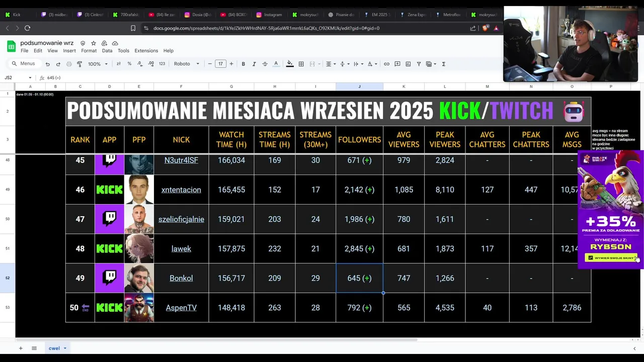Toggle Bold formatting
Viewport: 644px width, 362px height.
pos(244,64)
